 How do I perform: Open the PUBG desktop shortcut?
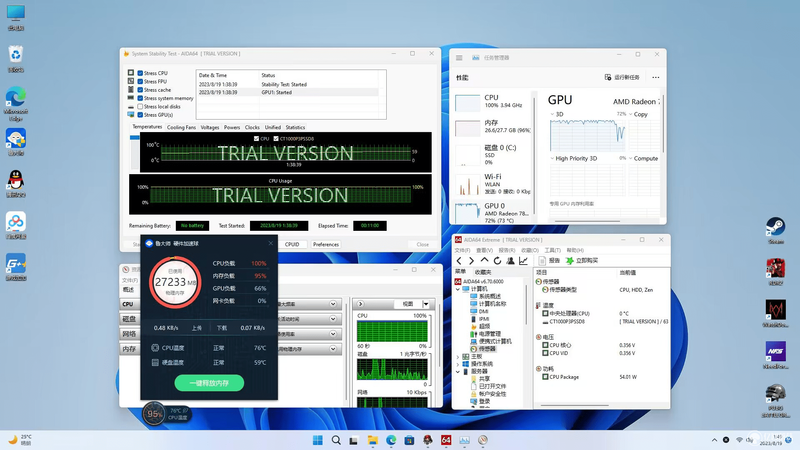(776, 401)
